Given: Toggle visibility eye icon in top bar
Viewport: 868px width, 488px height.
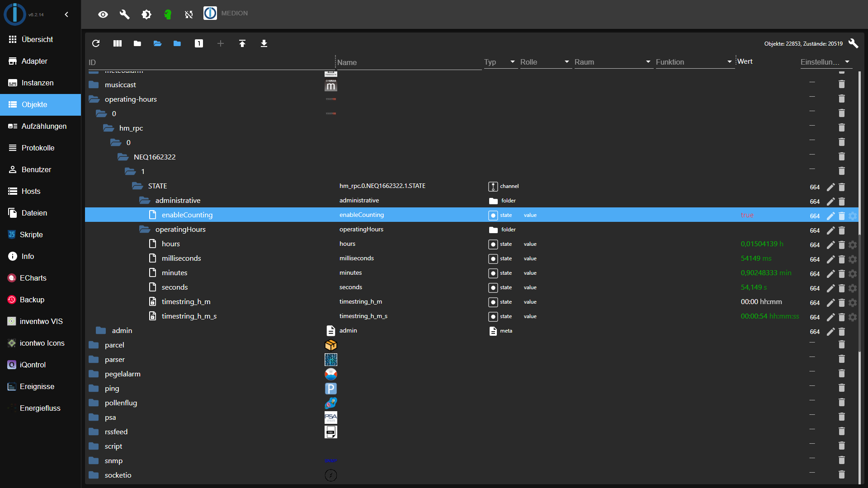Looking at the screenshot, I should 103,14.
